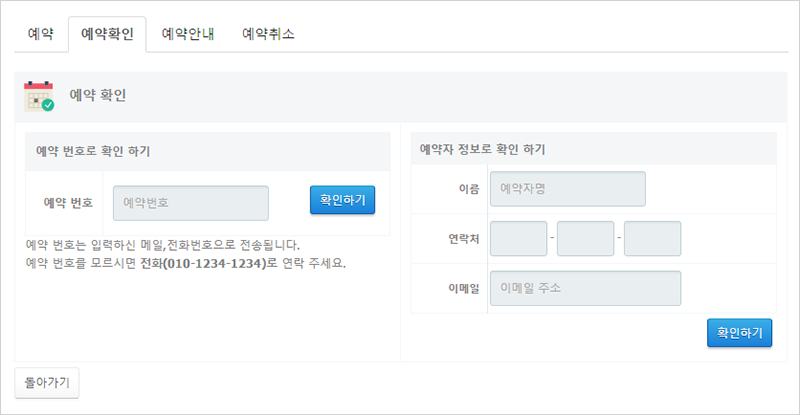Open the 예약안내 tab

tap(188, 34)
